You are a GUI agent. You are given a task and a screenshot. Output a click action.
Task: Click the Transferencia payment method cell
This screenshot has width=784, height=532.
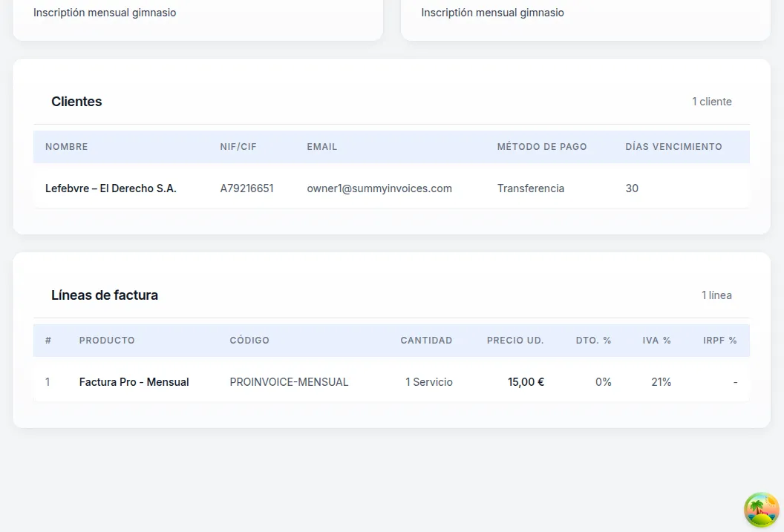[531, 188]
